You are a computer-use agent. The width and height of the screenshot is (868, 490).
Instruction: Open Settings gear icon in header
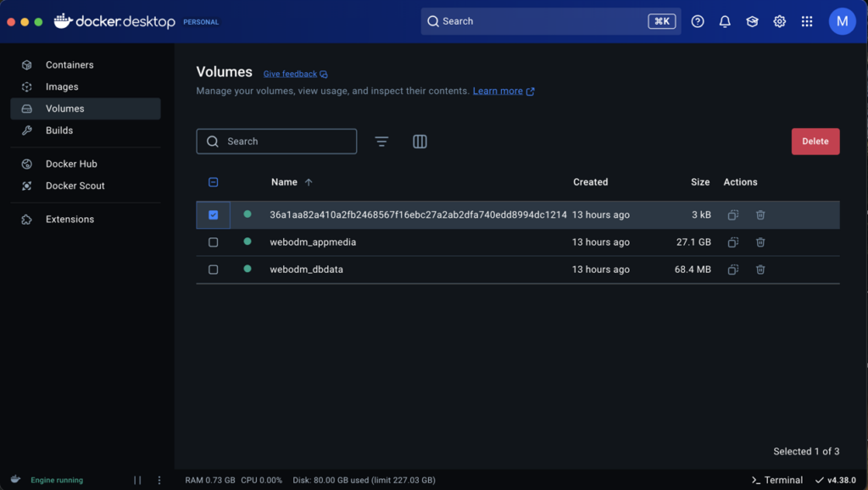(x=780, y=21)
